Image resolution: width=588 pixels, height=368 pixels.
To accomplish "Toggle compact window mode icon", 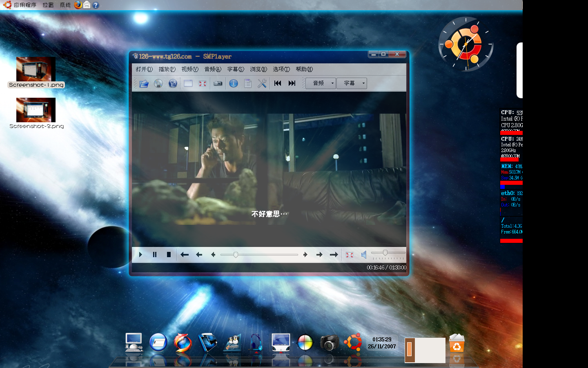I will [188, 83].
